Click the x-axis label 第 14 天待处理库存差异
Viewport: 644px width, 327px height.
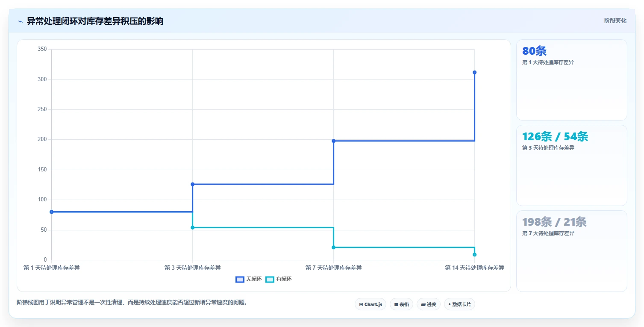pyautogui.click(x=474, y=268)
